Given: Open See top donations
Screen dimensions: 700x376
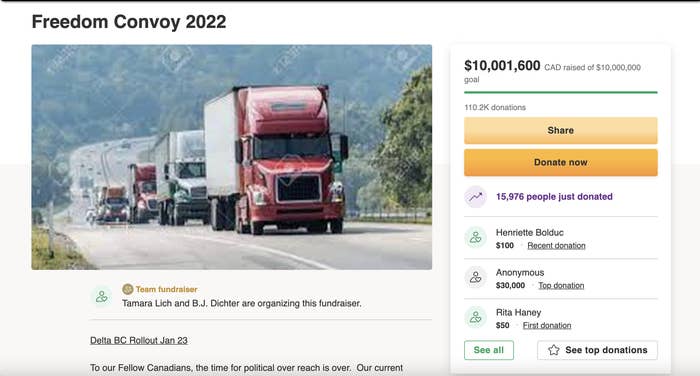Looking at the screenshot, I should pos(597,350).
